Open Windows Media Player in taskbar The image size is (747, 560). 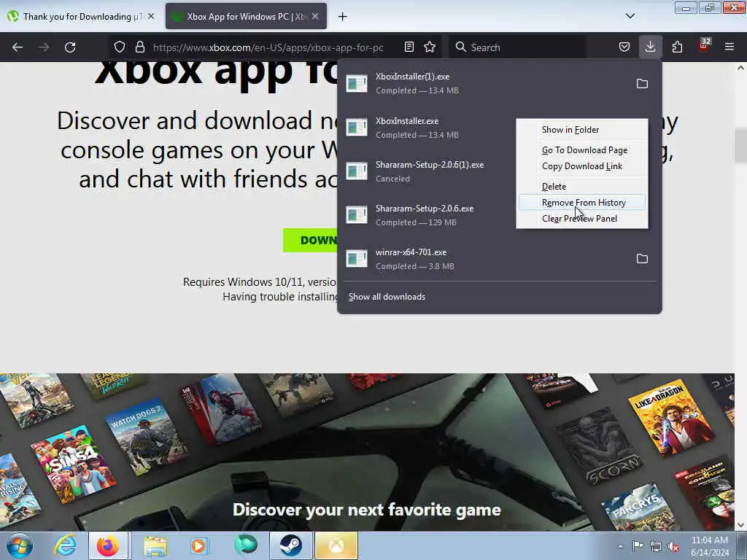click(x=200, y=545)
